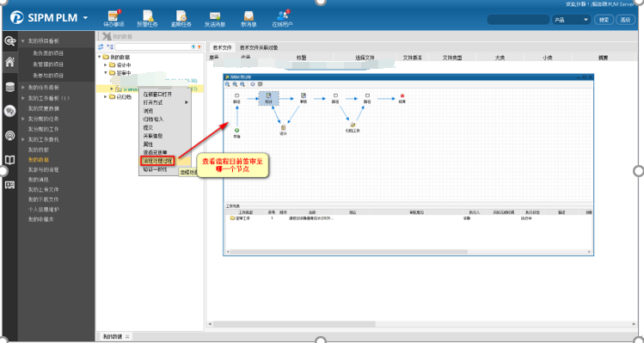Select 属性 from the context menu
The image size is (644, 343).
(148, 144)
